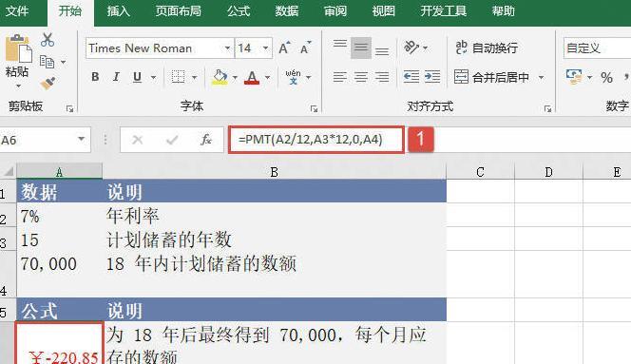
Task: Apply cell borders icon
Action: (178, 76)
